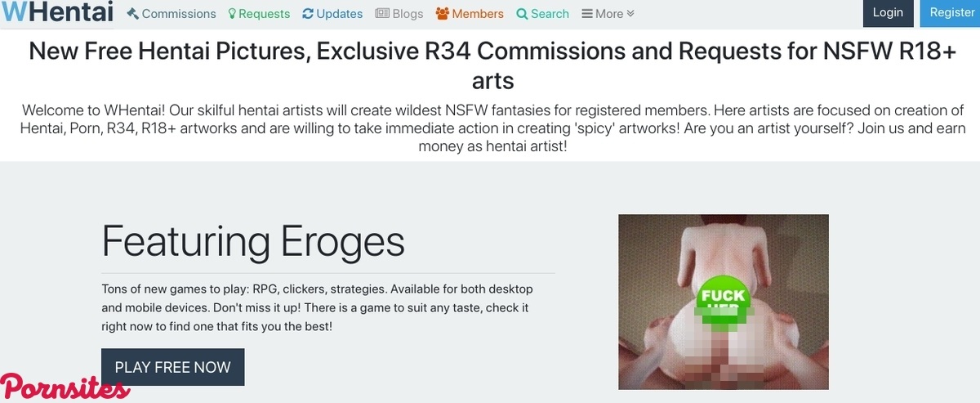Click the hammer icon beside Commissions
Viewport: 980px width, 403px height.
133,14
